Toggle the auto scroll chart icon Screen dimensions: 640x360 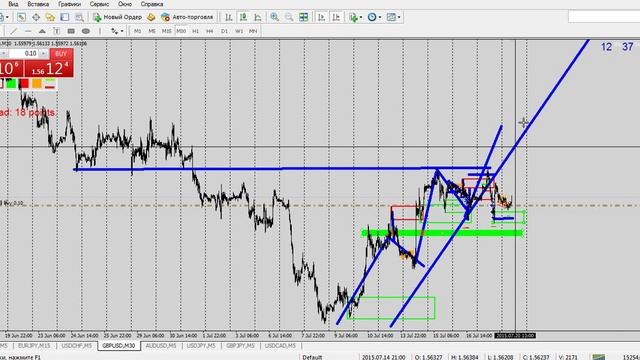322,17
